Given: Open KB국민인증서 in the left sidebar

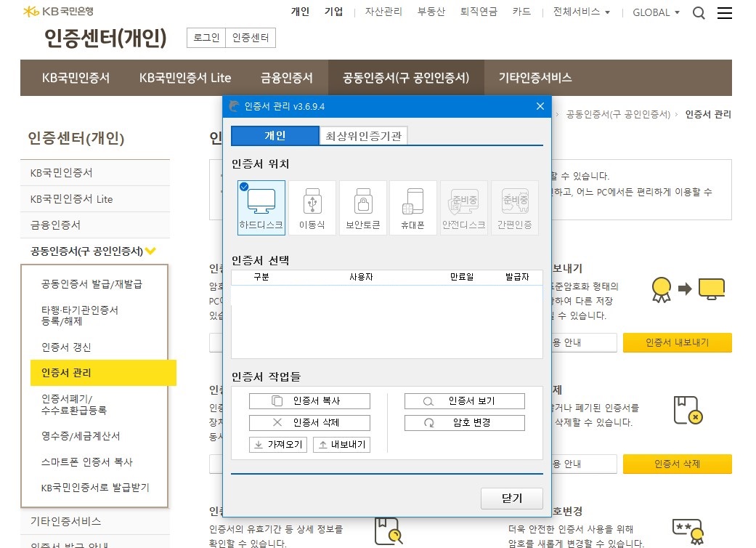Looking at the screenshot, I should coord(95,173).
